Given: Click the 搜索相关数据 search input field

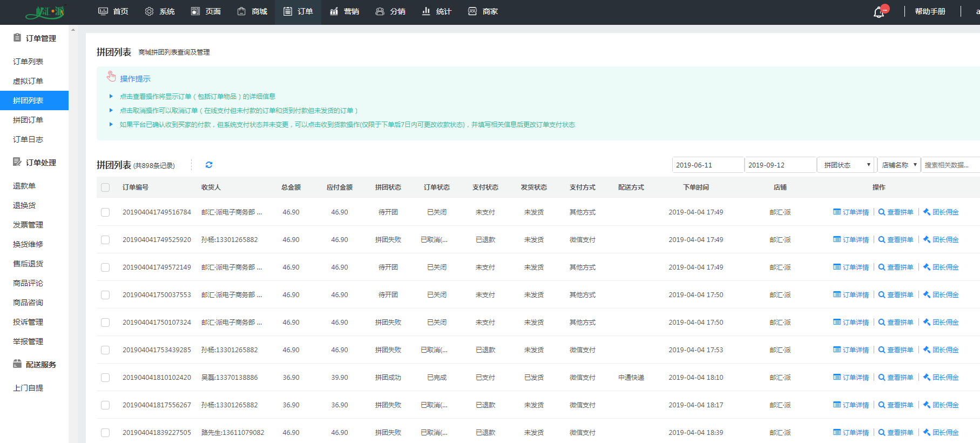Looking at the screenshot, I should point(950,165).
